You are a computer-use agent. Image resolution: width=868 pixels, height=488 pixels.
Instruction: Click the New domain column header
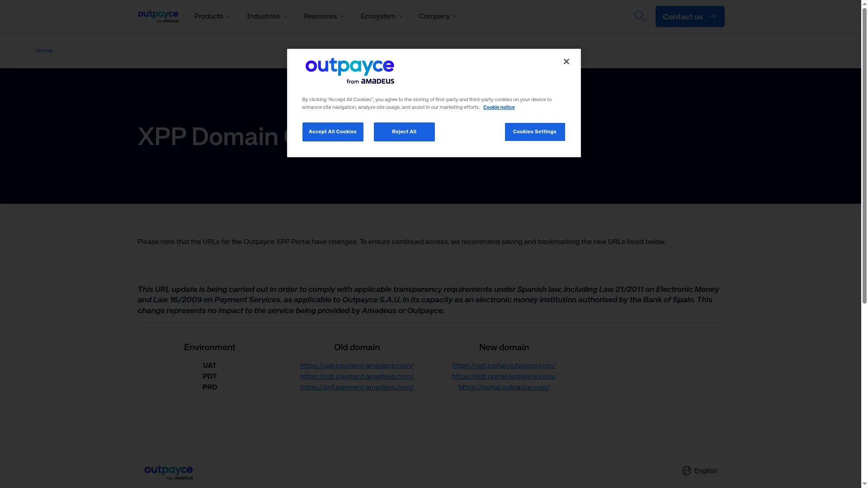coord(504,347)
